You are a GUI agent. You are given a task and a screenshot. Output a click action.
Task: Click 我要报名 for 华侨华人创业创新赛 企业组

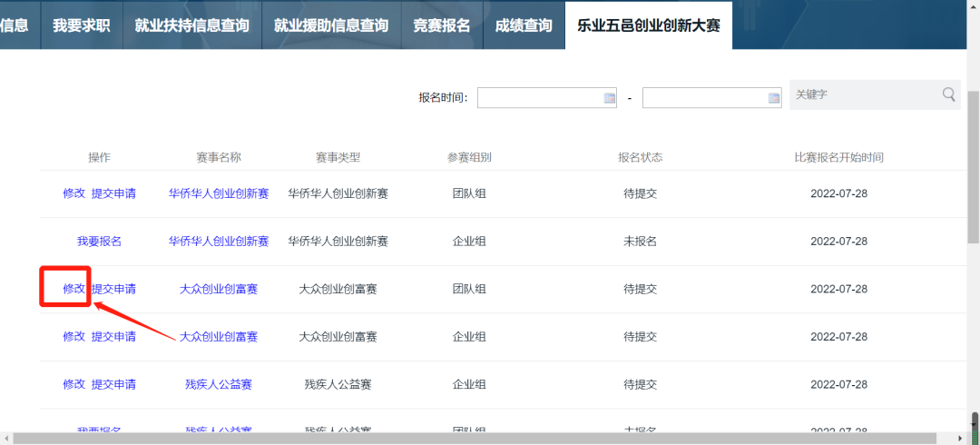tap(99, 242)
